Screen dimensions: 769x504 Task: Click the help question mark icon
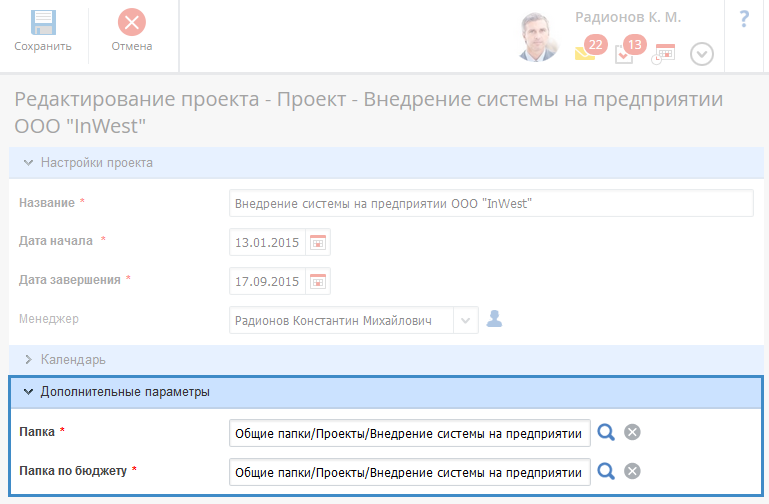pyautogui.click(x=744, y=20)
